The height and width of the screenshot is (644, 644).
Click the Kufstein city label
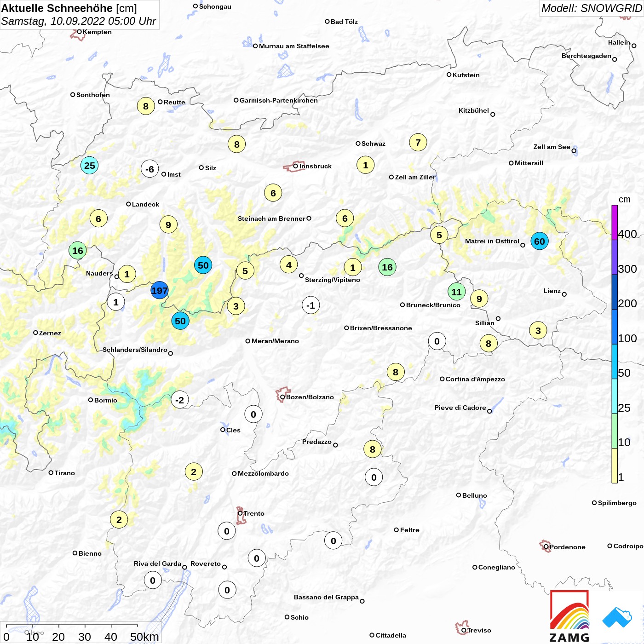[466, 75]
